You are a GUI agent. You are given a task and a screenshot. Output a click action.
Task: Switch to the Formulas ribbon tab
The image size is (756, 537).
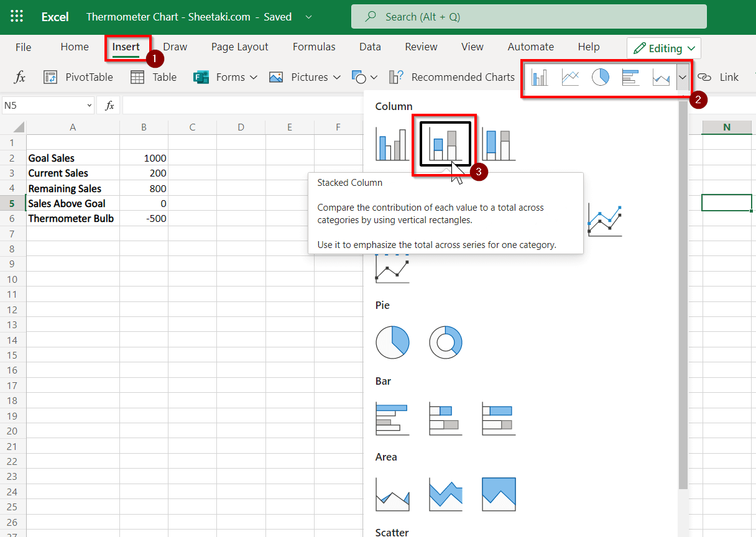(314, 47)
